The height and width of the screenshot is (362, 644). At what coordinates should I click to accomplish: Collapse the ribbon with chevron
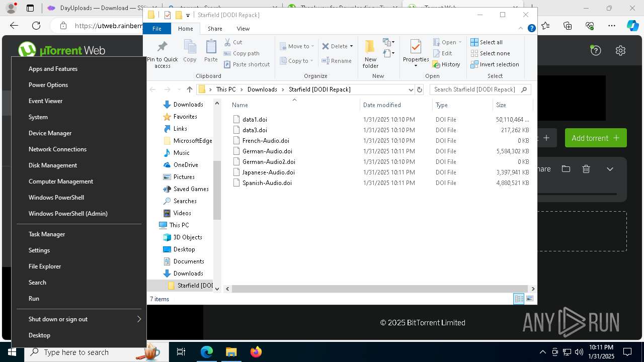pyautogui.click(x=521, y=29)
